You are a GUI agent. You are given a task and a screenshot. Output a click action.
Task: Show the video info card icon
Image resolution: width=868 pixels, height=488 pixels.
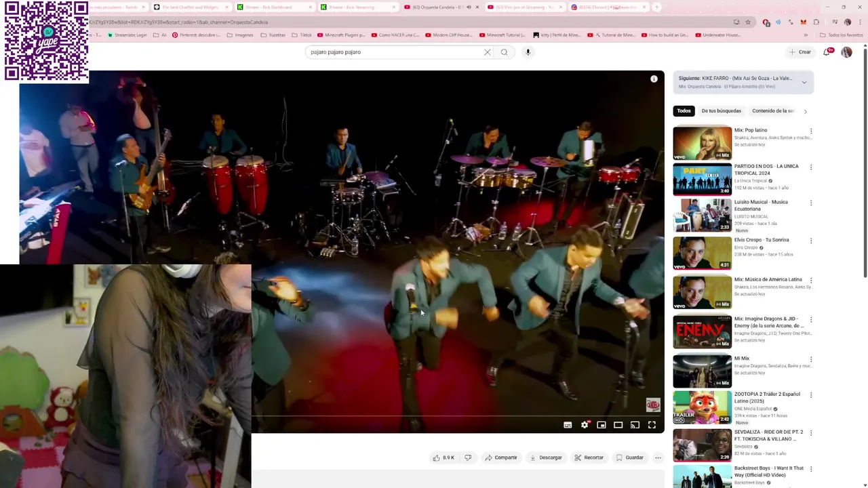tap(654, 79)
